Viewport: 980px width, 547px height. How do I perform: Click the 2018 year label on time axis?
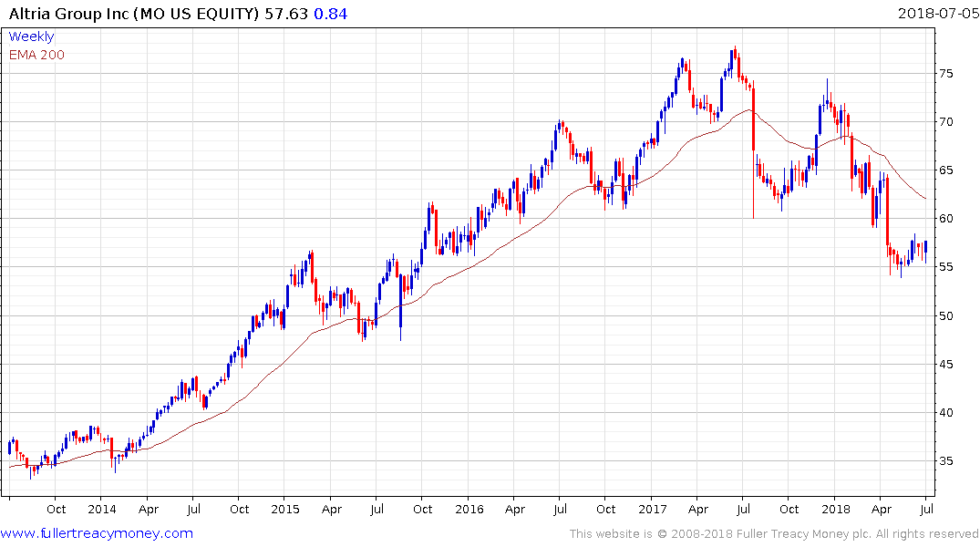pos(836,509)
